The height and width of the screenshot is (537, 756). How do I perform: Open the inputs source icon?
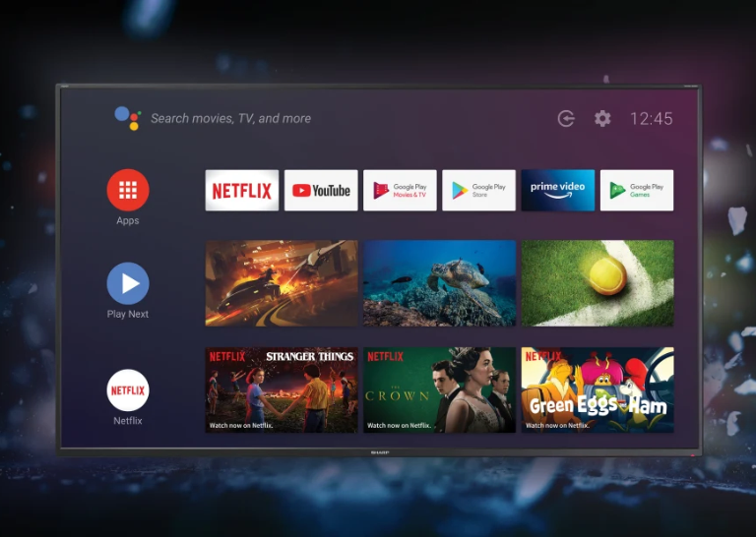coord(566,118)
